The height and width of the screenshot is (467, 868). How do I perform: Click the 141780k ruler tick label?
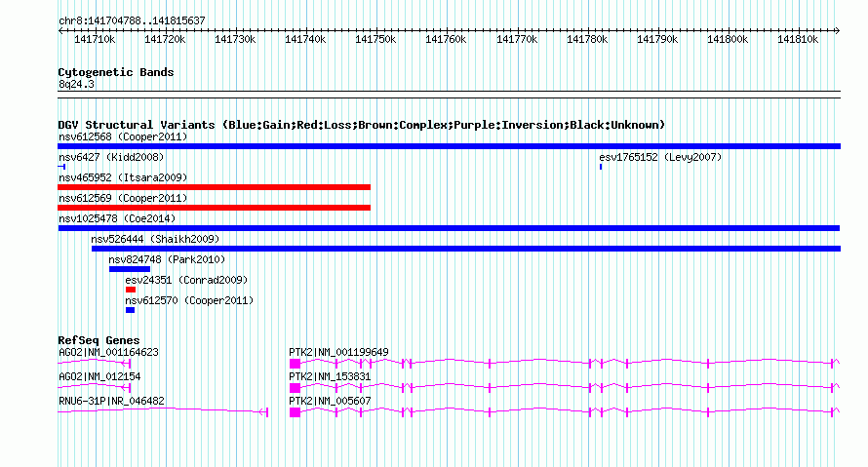tap(587, 39)
